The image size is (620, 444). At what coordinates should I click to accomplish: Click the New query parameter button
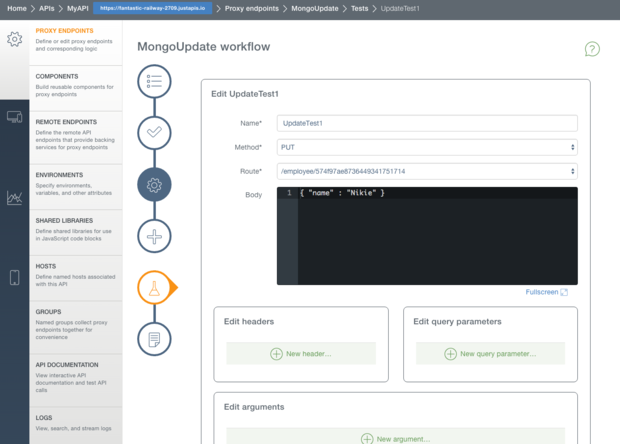pyautogui.click(x=490, y=353)
